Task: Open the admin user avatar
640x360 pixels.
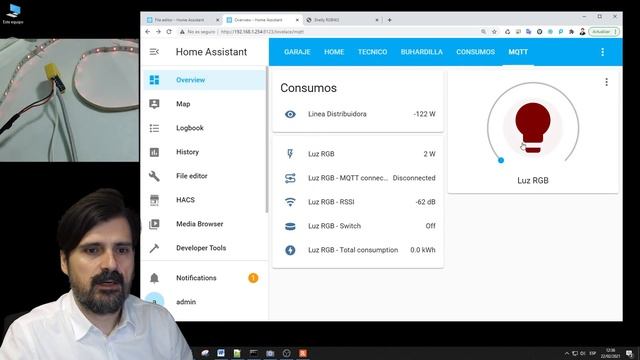Action: 154,302
